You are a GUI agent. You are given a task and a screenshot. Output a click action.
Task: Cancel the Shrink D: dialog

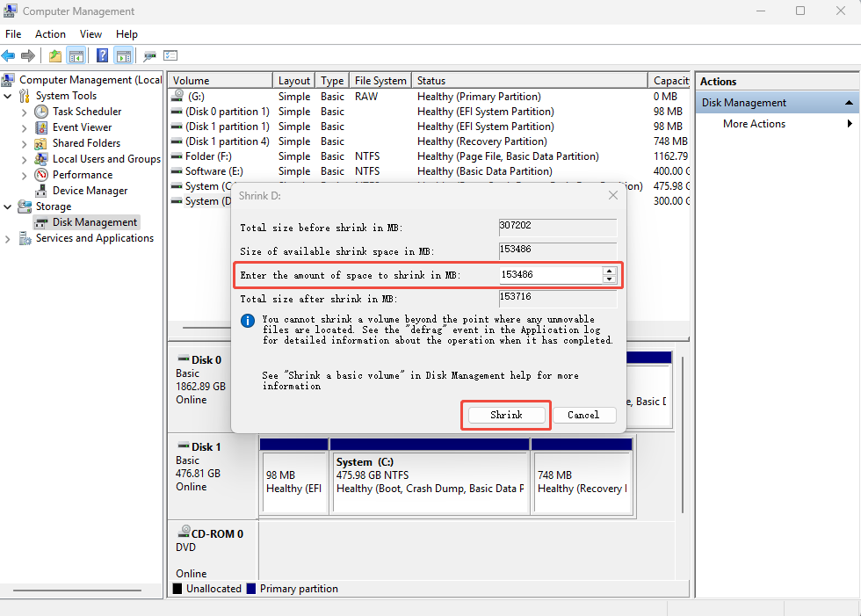pyautogui.click(x=583, y=415)
